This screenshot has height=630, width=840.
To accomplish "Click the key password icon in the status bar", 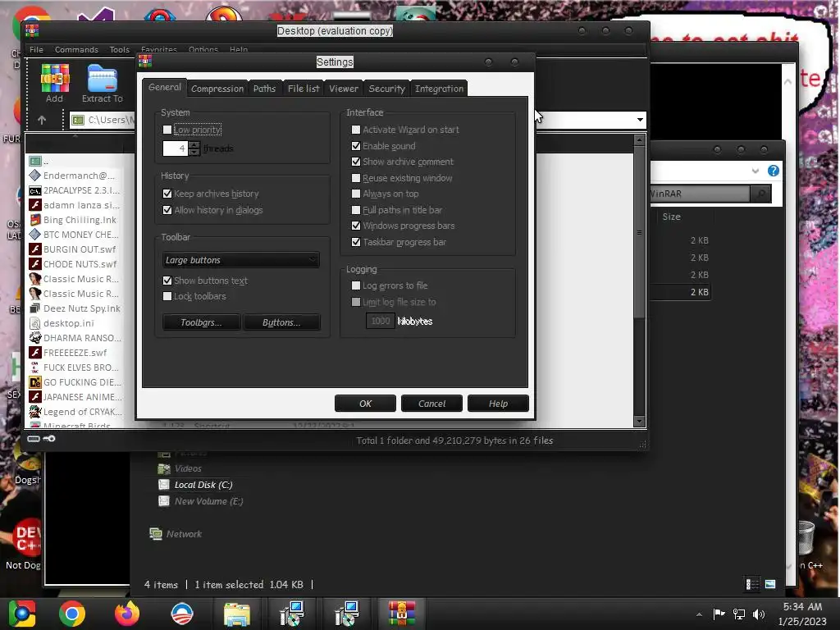I will click(48, 439).
